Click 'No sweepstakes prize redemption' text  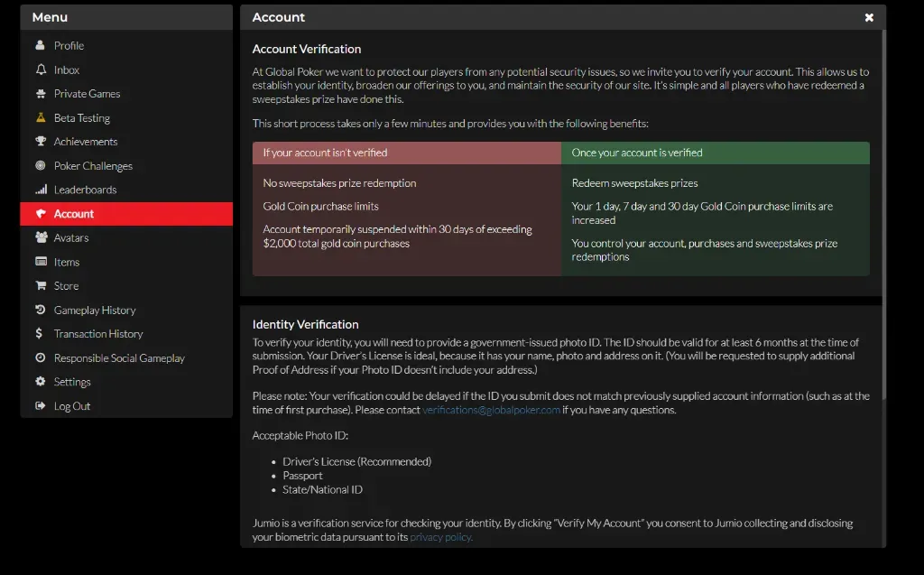[339, 183]
